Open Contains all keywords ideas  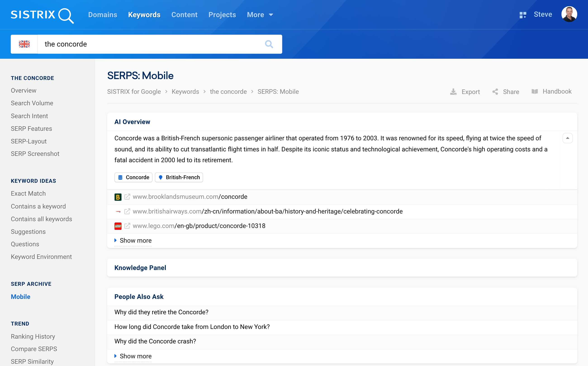(41, 219)
